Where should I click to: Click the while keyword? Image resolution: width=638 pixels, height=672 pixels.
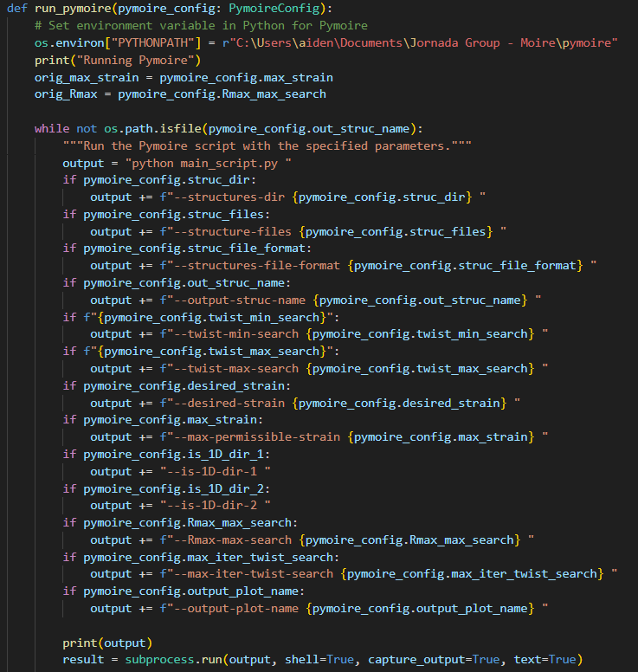[52, 128]
